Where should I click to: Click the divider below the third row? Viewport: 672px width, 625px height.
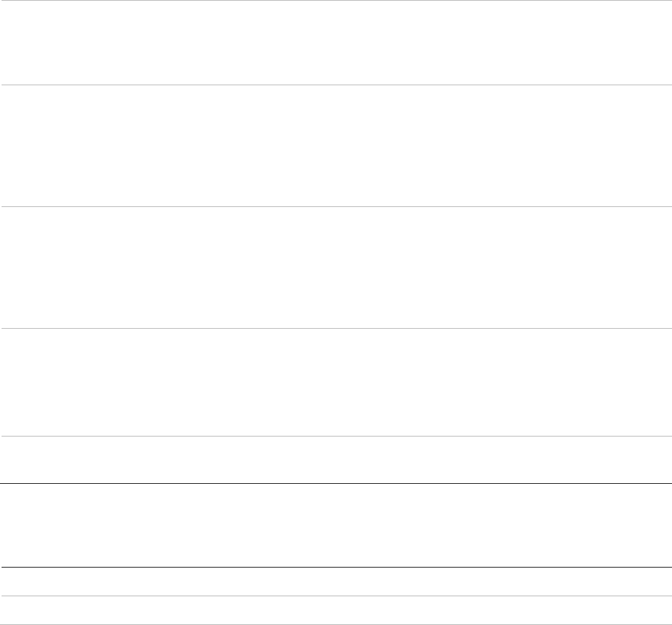(336, 328)
